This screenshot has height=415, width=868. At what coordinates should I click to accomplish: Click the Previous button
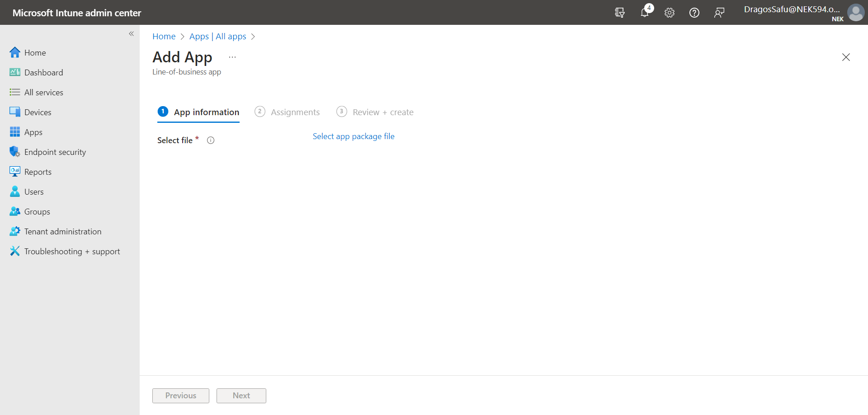[181, 396]
